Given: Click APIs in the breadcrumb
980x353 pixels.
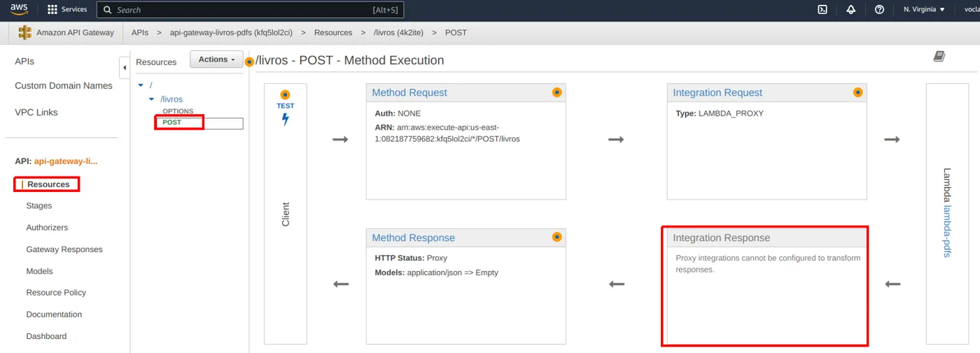Looking at the screenshot, I should coord(140,33).
